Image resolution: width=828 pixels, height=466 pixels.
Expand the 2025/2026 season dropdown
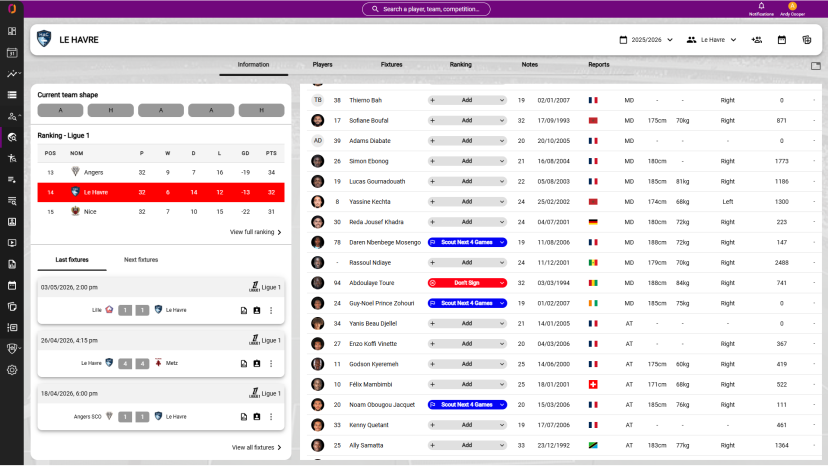(x=646, y=40)
